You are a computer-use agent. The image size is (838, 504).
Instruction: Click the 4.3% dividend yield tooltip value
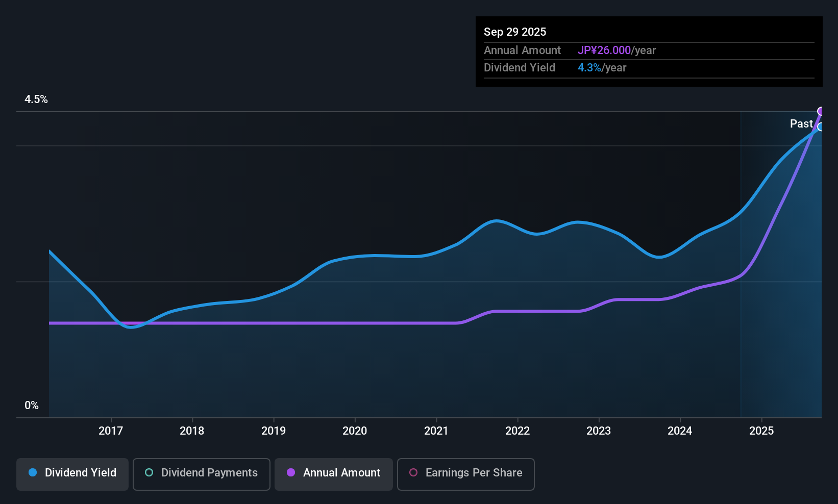589,68
